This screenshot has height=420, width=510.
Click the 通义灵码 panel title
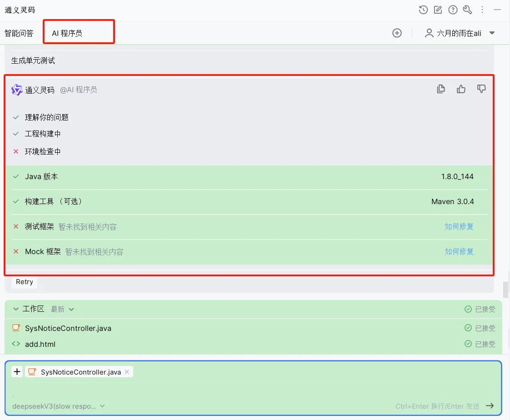click(20, 10)
